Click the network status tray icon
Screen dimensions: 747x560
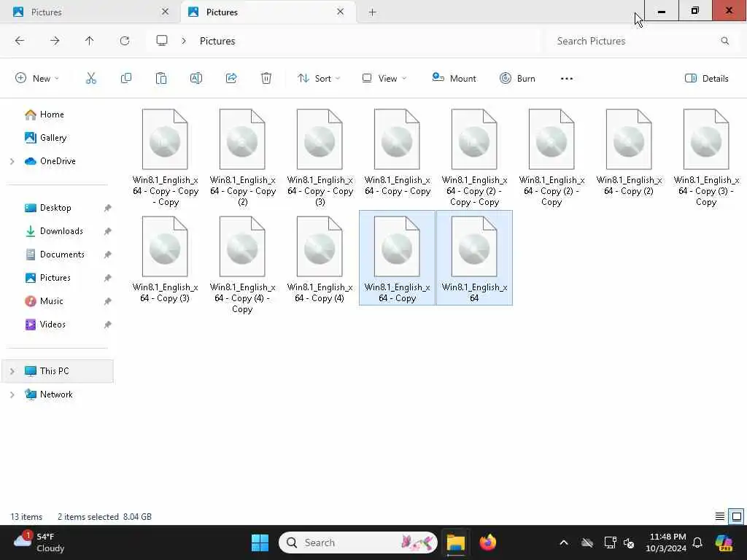click(610, 542)
